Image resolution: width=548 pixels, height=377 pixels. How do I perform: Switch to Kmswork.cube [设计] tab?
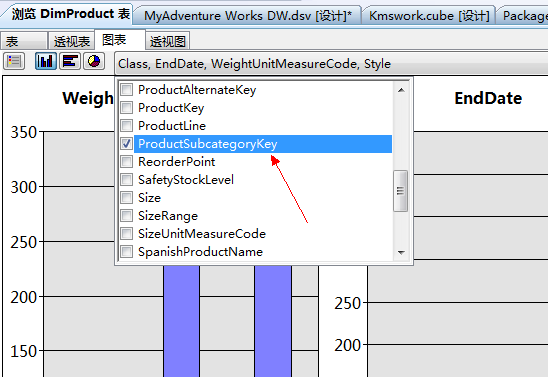[429, 16]
